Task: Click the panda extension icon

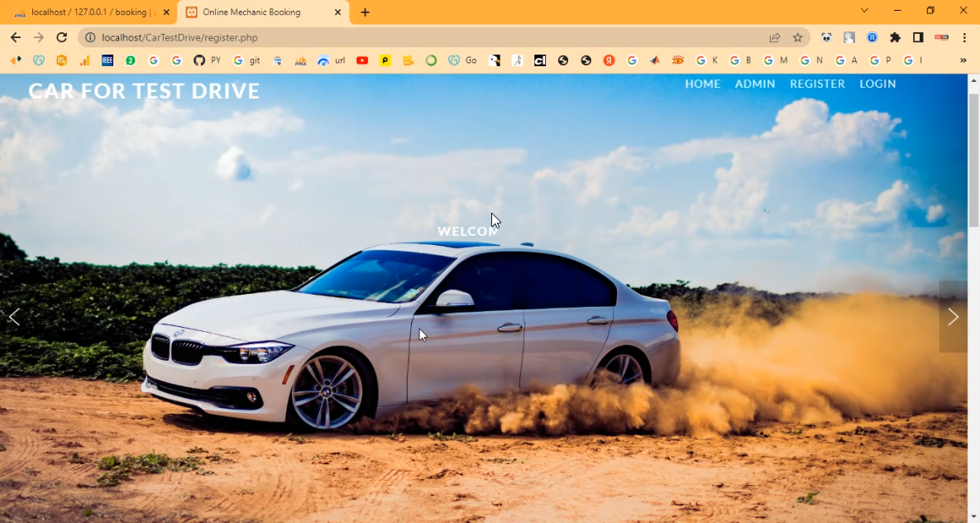Action: [826, 37]
